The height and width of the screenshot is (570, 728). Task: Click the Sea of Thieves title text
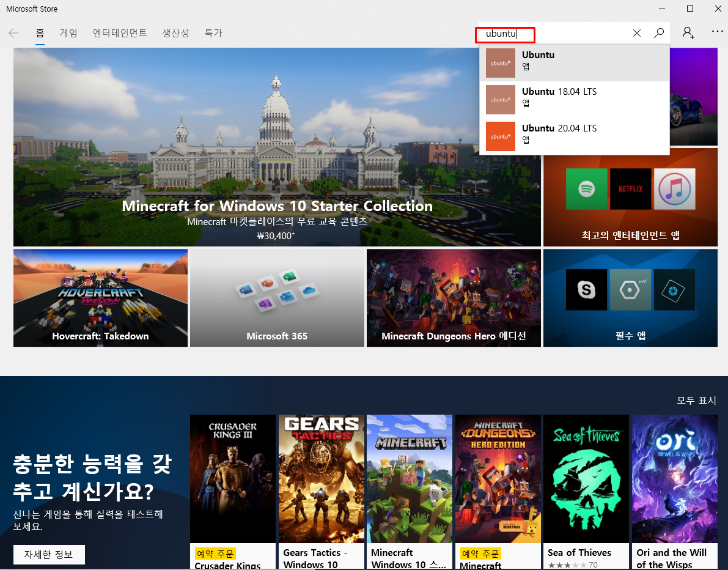pyautogui.click(x=579, y=552)
